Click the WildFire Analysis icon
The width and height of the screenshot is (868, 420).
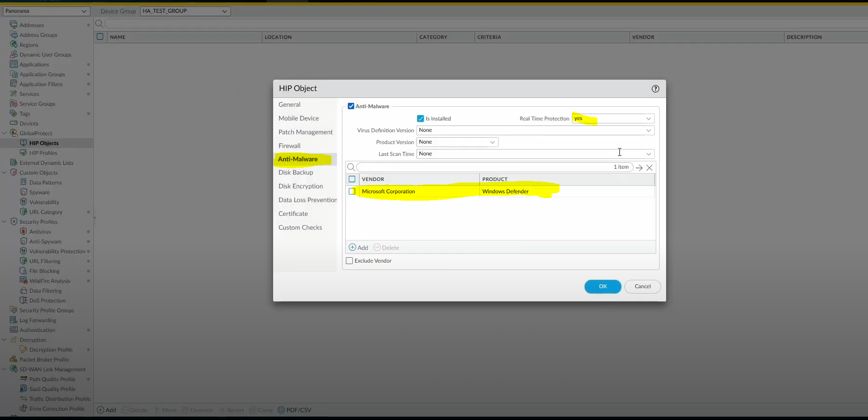[x=24, y=280]
